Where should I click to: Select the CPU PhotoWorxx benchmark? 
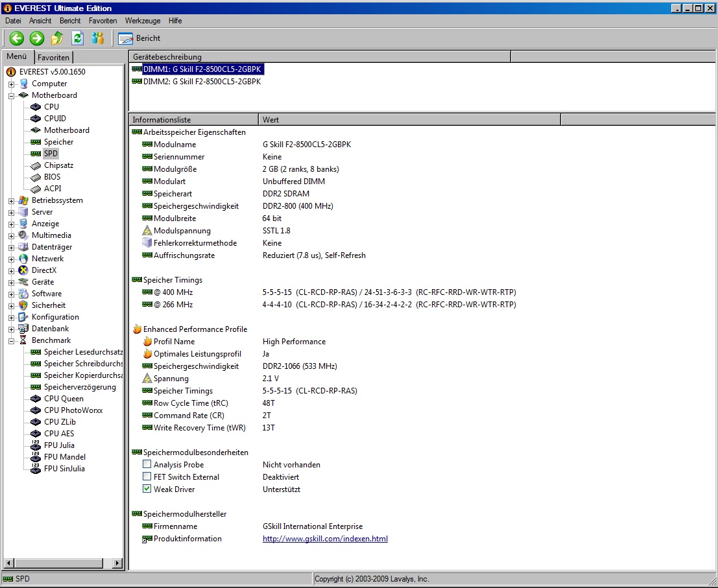73,410
